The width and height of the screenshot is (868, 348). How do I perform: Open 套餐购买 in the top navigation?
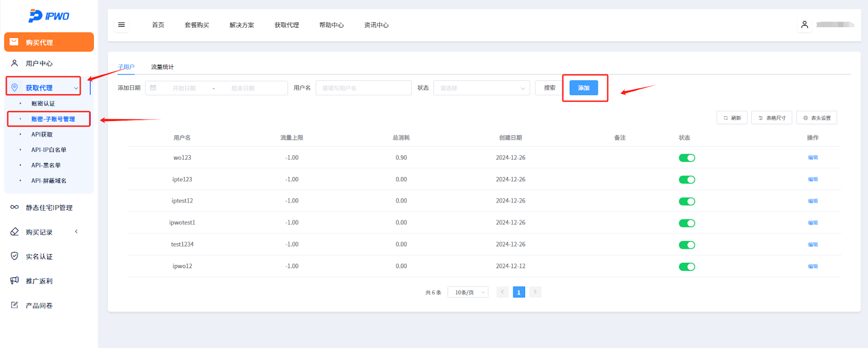pos(196,25)
